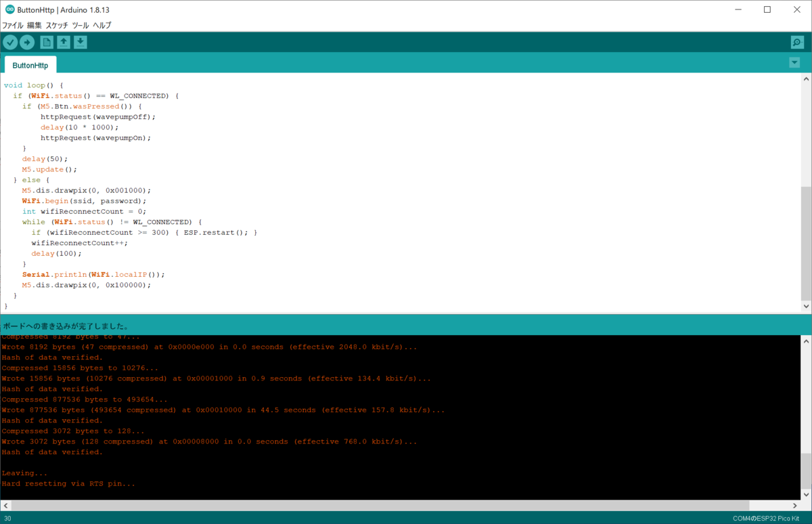Click 'Wrote 3072 bytes' console line
Screen dimensions: 812x524
(209, 441)
